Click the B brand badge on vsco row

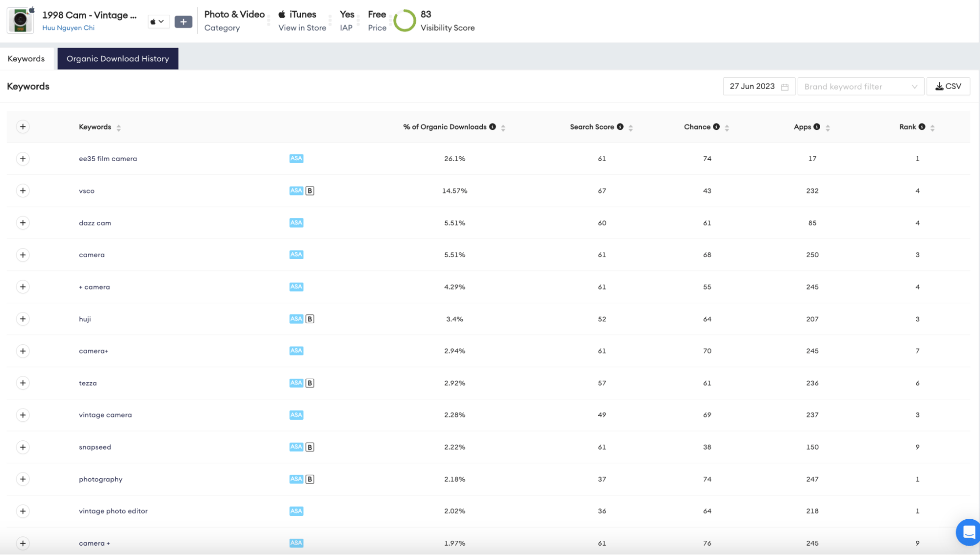tap(310, 191)
